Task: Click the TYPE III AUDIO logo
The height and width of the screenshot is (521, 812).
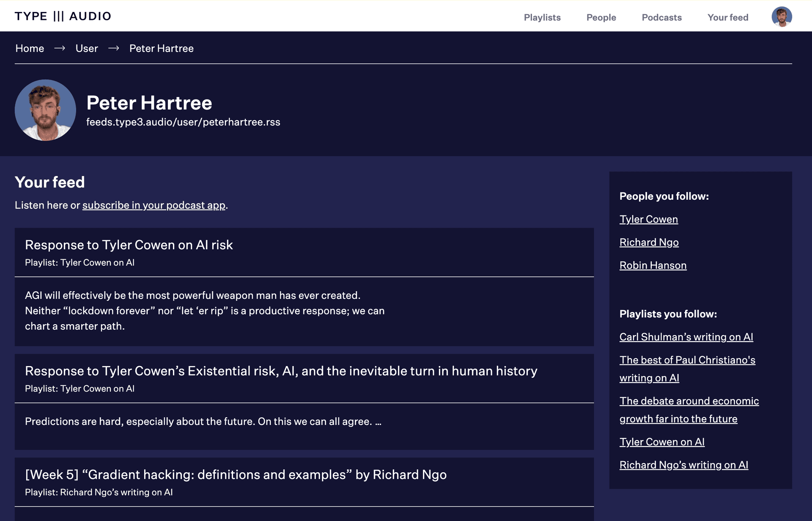Action: [x=63, y=16]
